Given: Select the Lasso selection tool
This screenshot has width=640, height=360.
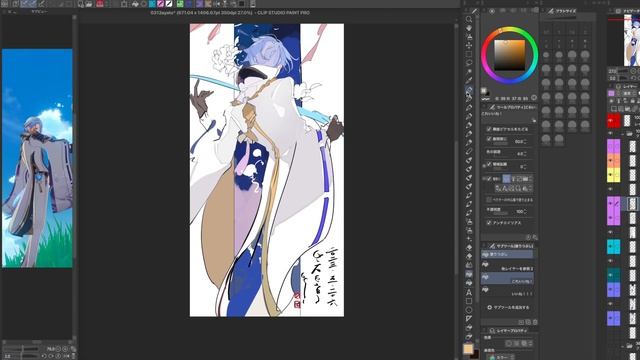Looking at the screenshot, I should pyautogui.click(x=469, y=63).
